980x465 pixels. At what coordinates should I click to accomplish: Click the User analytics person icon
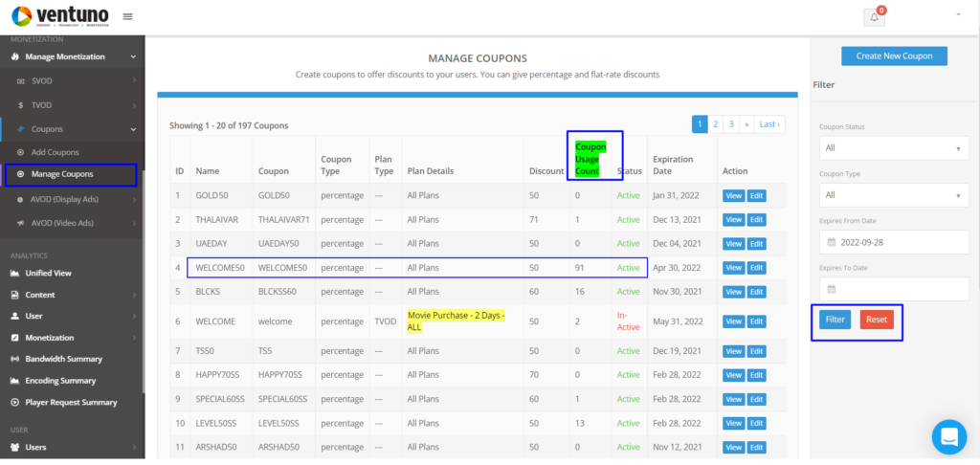[14, 317]
